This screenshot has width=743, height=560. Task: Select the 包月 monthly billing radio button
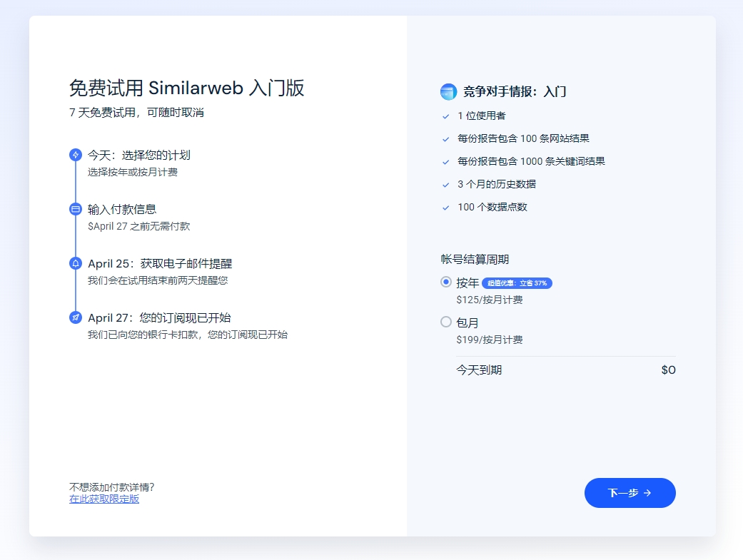click(x=446, y=322)
